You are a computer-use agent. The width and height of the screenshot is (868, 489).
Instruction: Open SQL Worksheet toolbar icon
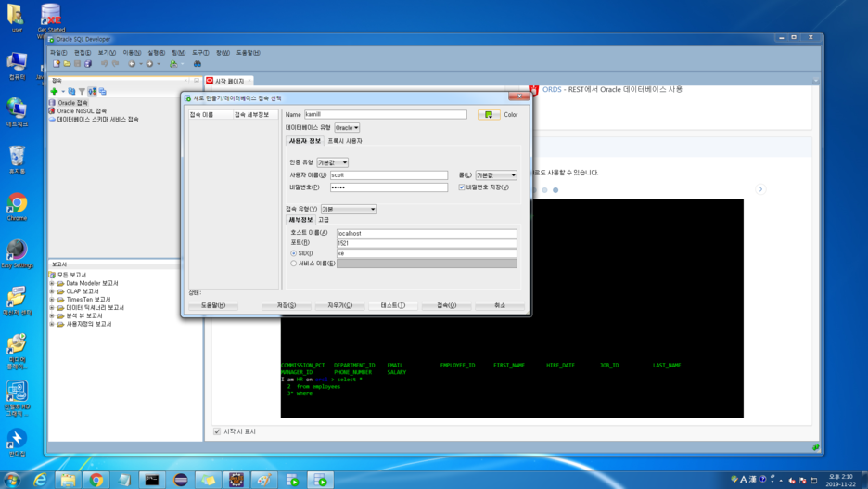pos(173,64)
